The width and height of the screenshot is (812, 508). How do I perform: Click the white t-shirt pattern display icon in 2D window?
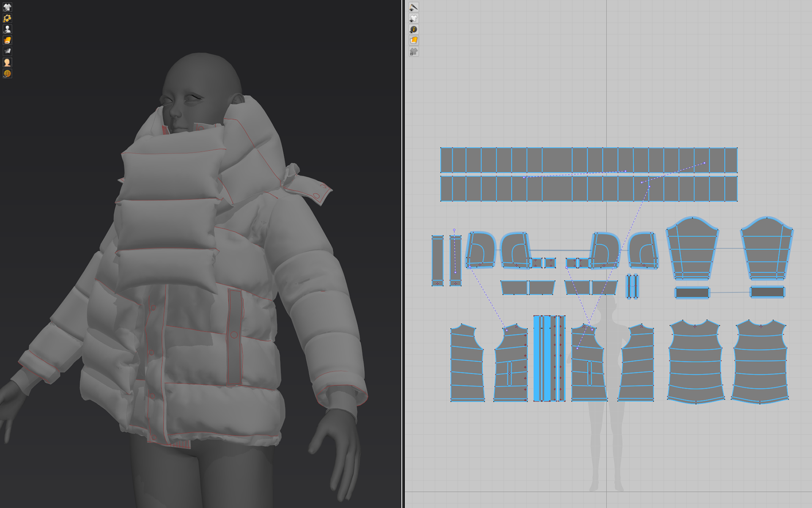click(x=414, y=18)
